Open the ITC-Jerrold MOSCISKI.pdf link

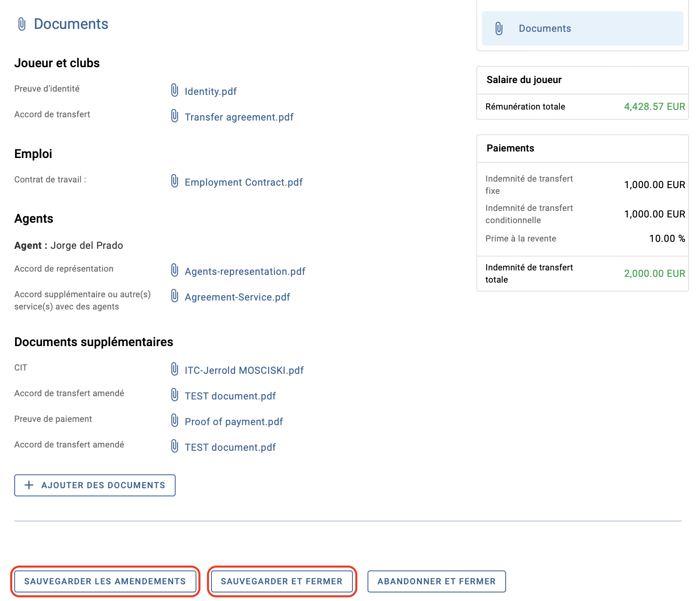[x=244, y=370]
